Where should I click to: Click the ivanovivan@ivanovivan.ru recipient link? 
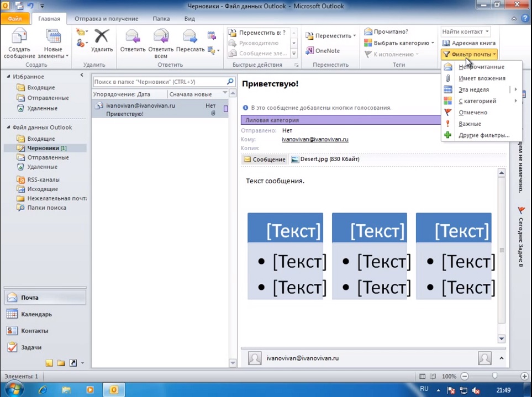click(315, 140)
